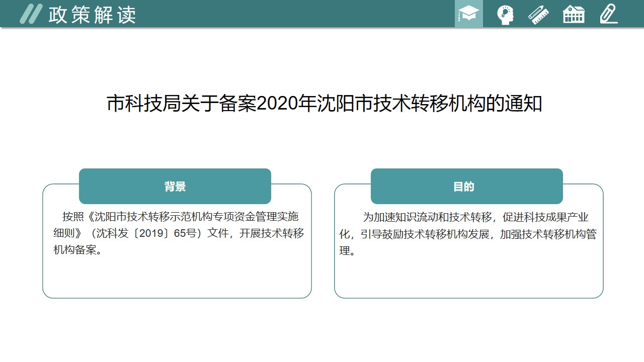Open the school building icon
644x362 pixels.
574,15
